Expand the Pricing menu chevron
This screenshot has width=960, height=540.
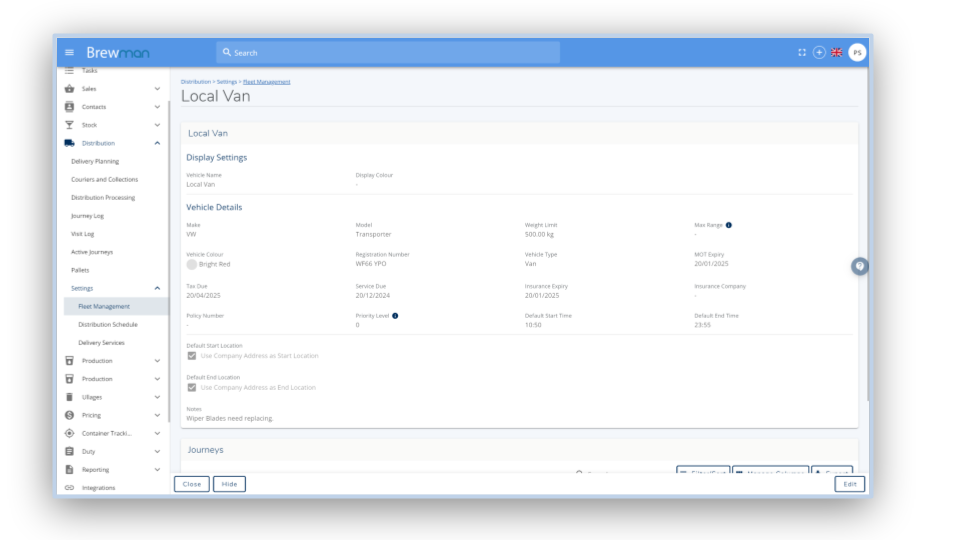tap(157, 415)
